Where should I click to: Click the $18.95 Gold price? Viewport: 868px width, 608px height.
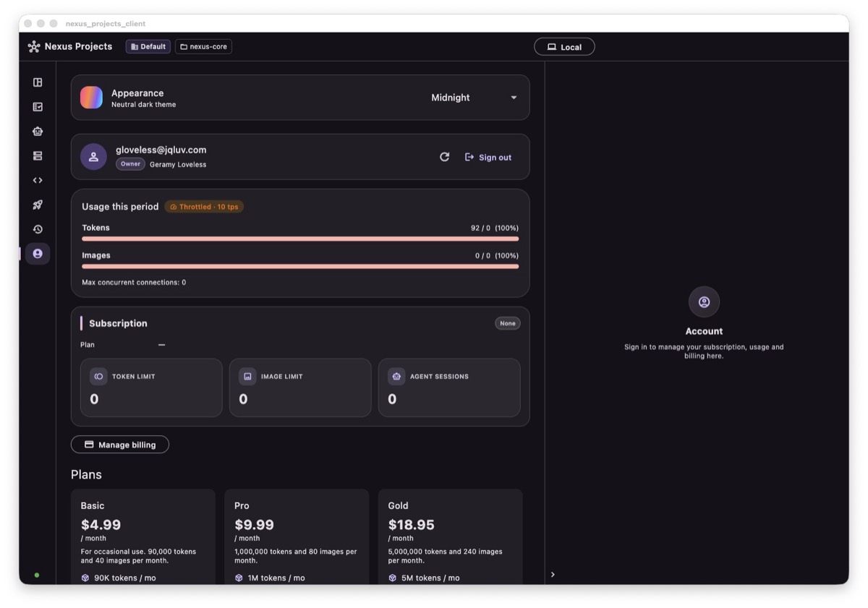coord(412,525)
